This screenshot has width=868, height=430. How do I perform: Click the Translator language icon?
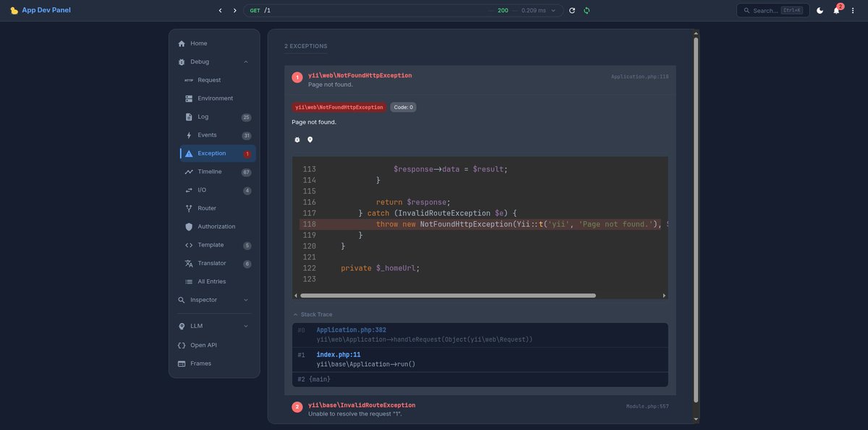coord(189,263)
